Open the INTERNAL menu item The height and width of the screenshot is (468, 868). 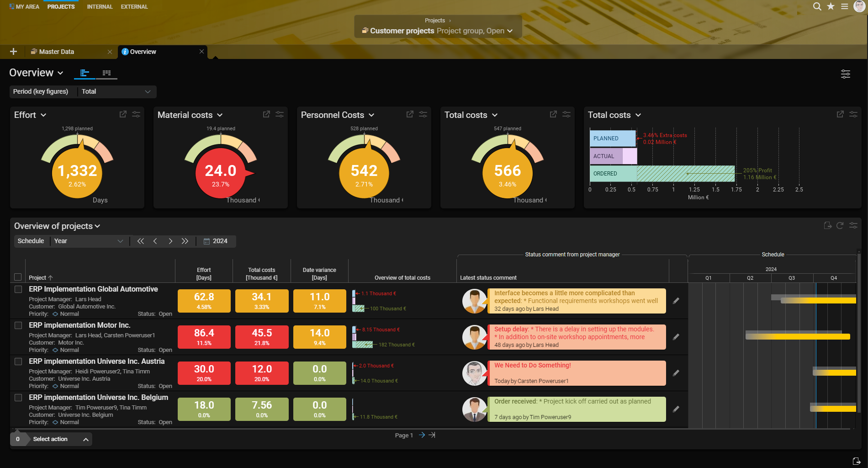[x=100, y=6]
